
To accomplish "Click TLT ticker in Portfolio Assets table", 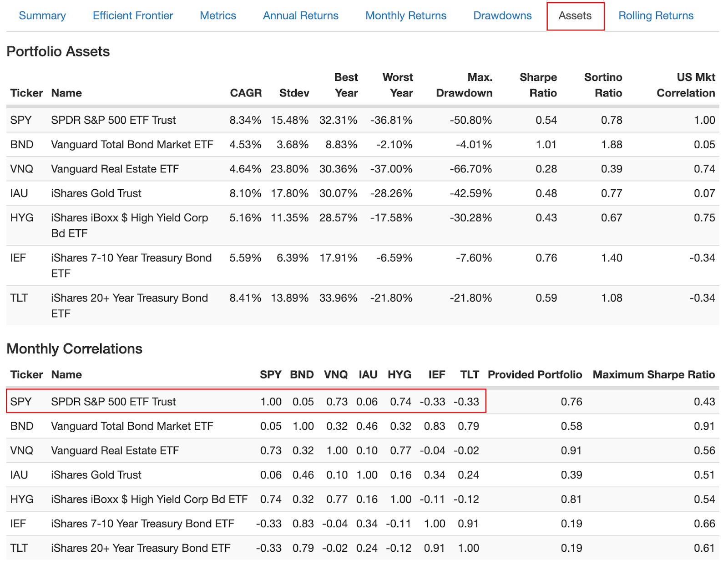I will (19, 298).
